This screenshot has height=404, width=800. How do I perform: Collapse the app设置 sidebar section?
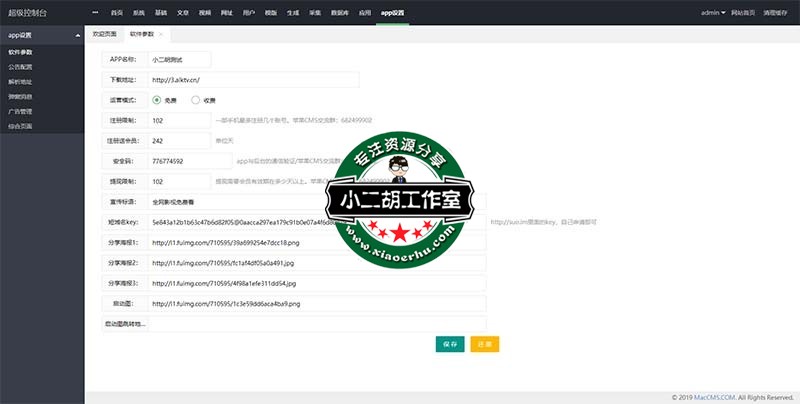click(78, 34)
